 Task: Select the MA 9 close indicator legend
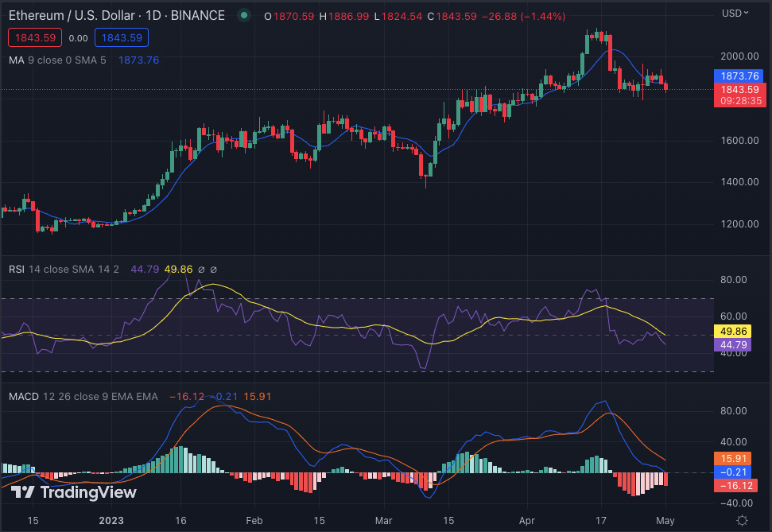[x=57, y=60]
